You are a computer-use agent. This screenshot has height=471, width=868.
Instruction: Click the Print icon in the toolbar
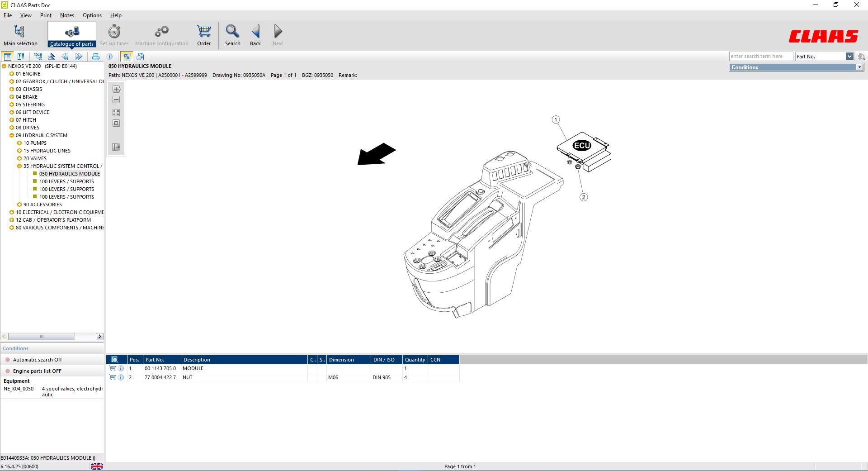[96, 56]
